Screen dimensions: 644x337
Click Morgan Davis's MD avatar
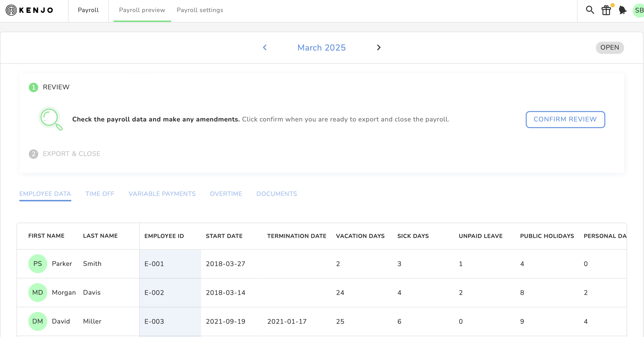click(x=38, y=293)
